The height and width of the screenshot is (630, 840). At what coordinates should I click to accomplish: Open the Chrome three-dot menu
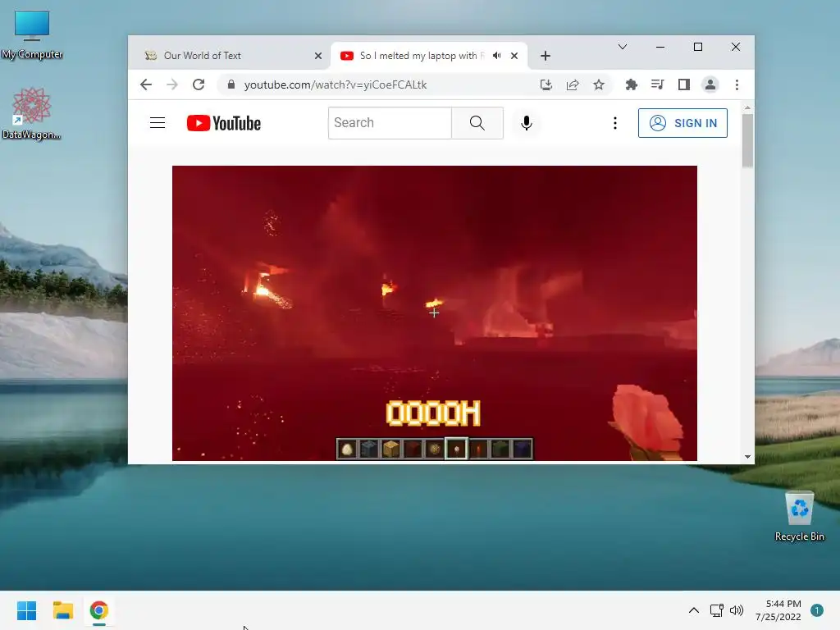point(737,84)
